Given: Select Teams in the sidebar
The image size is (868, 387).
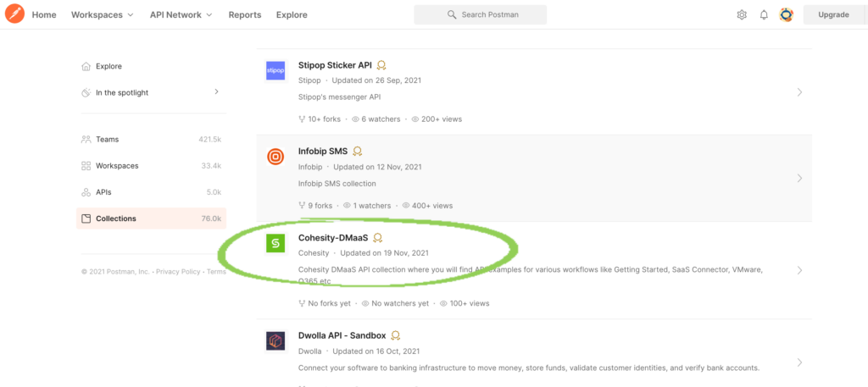Looking at the screenshot, I should pos(108,139).
